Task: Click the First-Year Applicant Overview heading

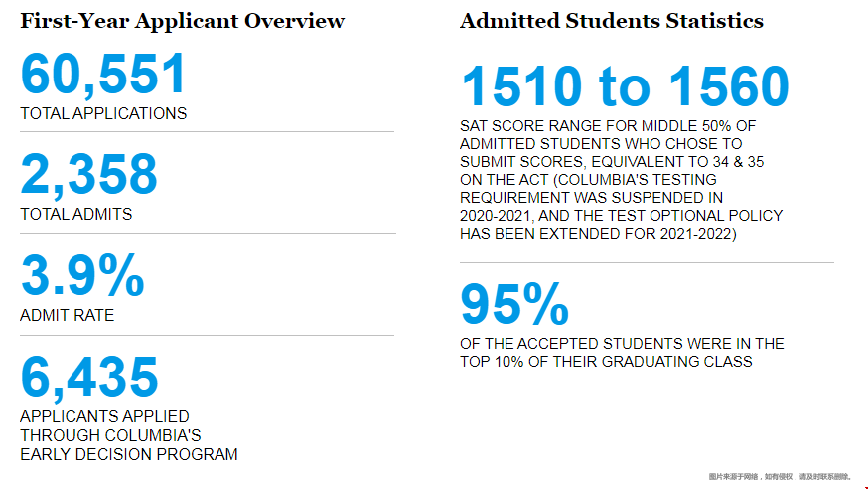Action: point(182,21)
